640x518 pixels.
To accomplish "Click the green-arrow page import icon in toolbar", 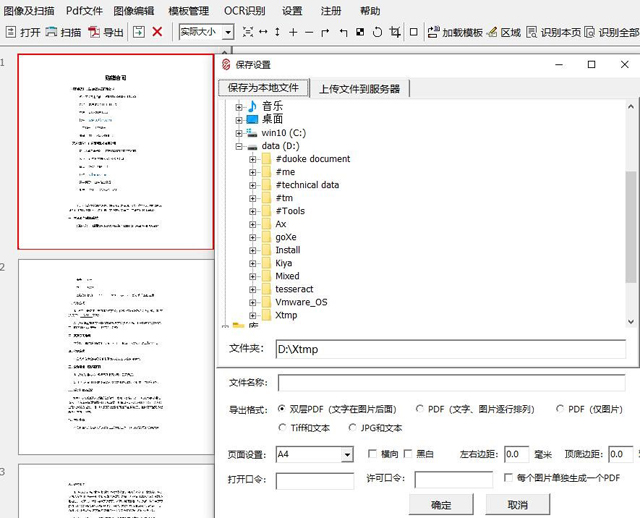I will (139, 32).
